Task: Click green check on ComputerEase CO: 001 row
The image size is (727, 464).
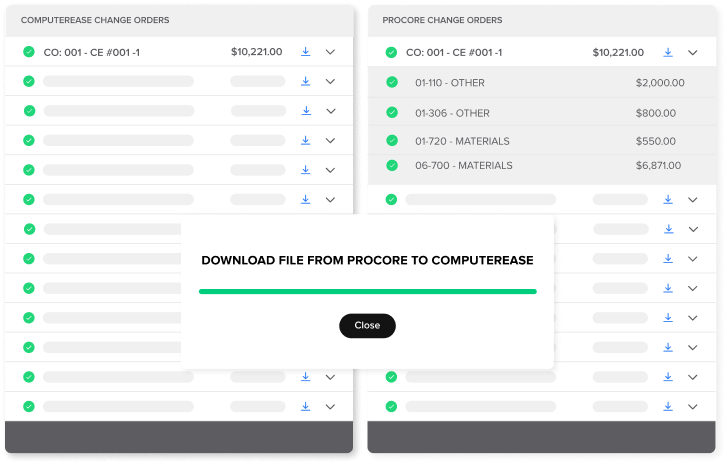Action: click(x=29, y=52)
